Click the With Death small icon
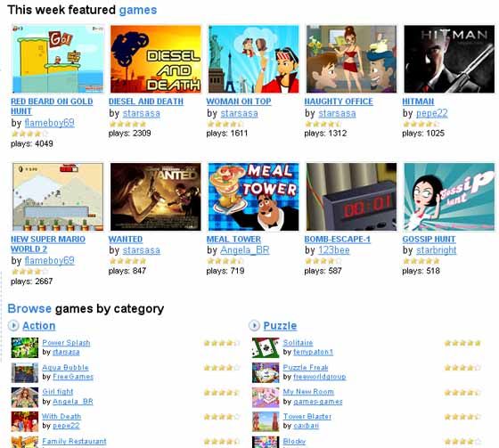The image size is (499, 448). click(25, 422)
